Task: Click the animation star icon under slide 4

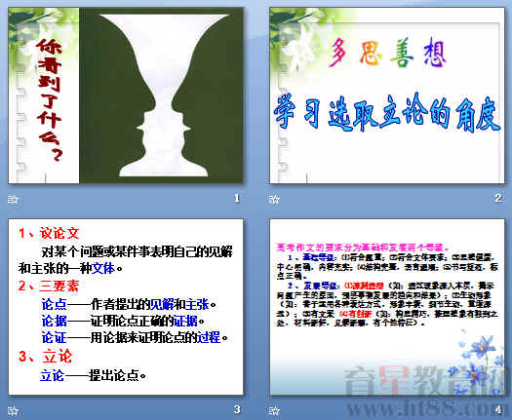Action: coord(274,410)
